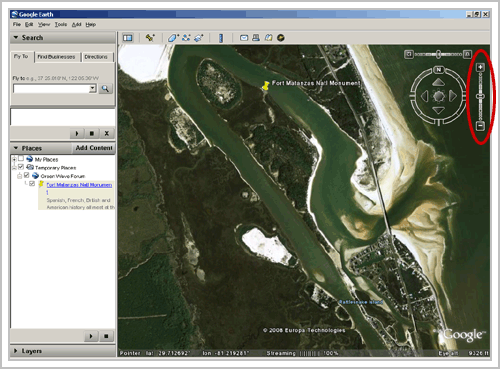Open the Ruler tool
500x369 pixels.
click(x=221, y=38)
